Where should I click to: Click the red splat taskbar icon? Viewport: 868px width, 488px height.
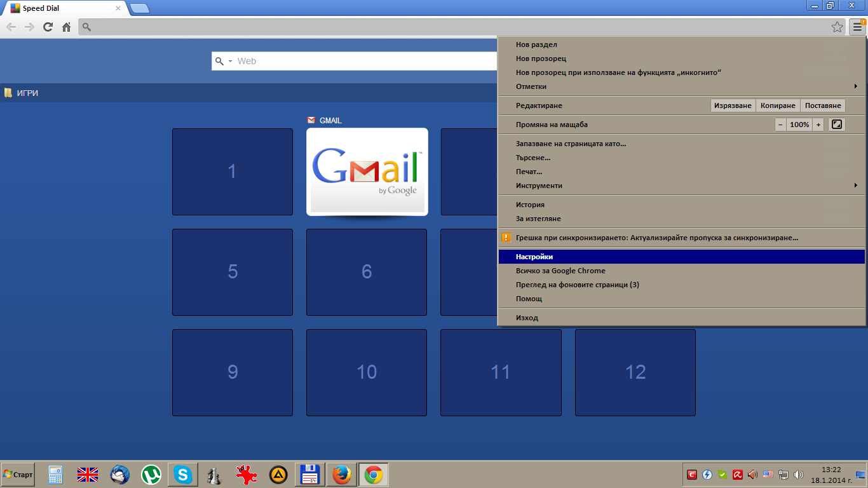(x=247, y=475)
